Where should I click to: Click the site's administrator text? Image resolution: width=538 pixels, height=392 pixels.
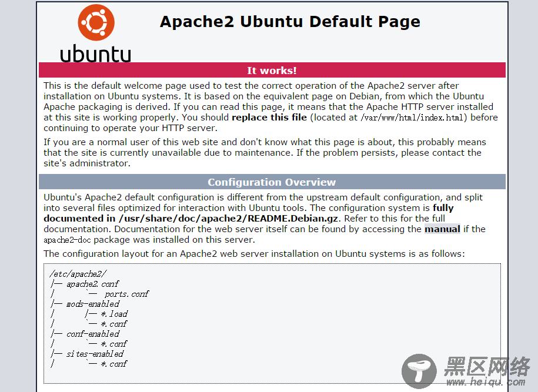[87, 163]
